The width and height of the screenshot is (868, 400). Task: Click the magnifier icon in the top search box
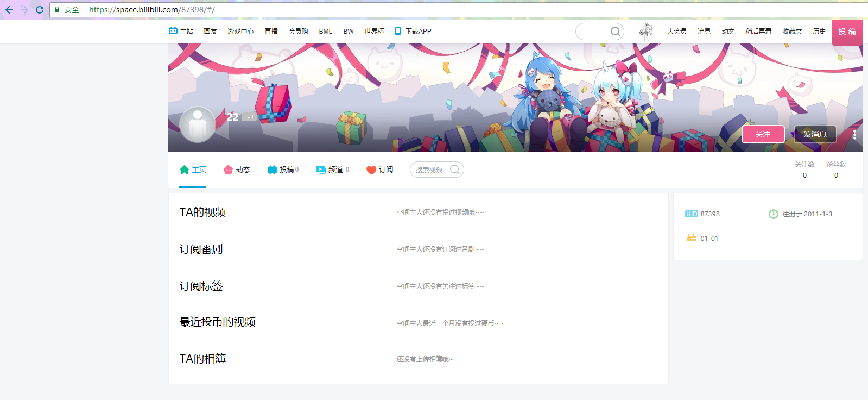[615, 32]
